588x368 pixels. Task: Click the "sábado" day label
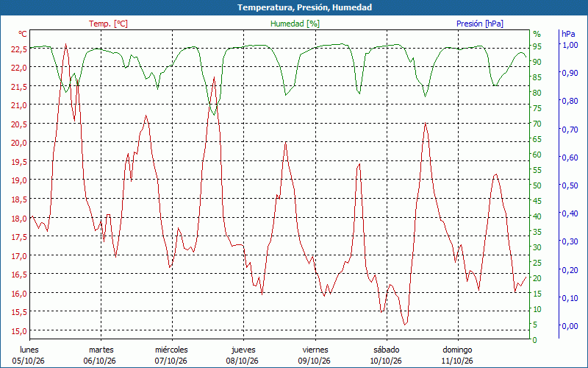coord(387,350)
